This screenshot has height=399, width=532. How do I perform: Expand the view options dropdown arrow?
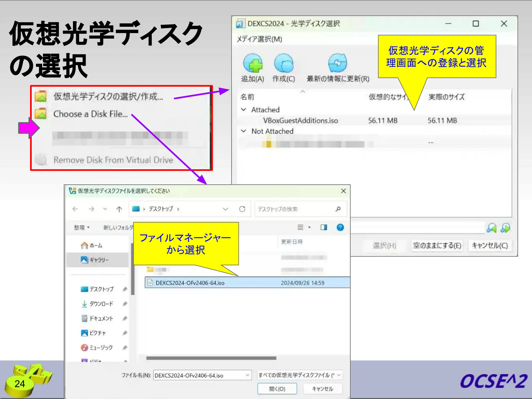tap(309, 227)
